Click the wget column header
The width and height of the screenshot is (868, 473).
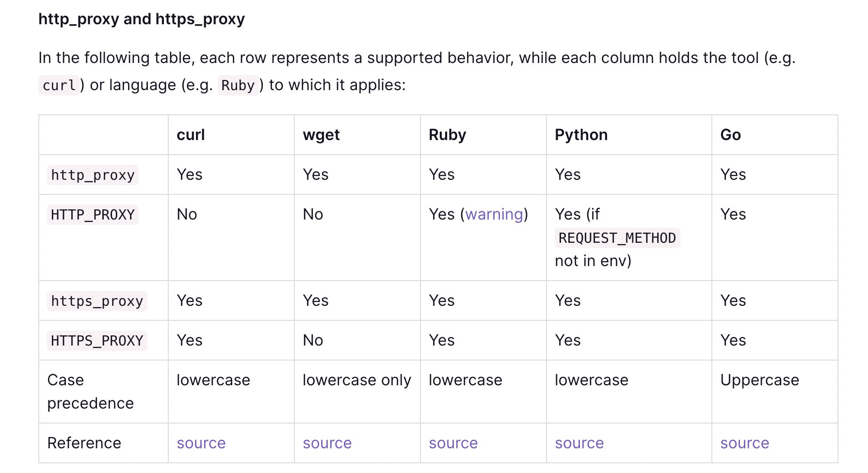click(321, 135)
